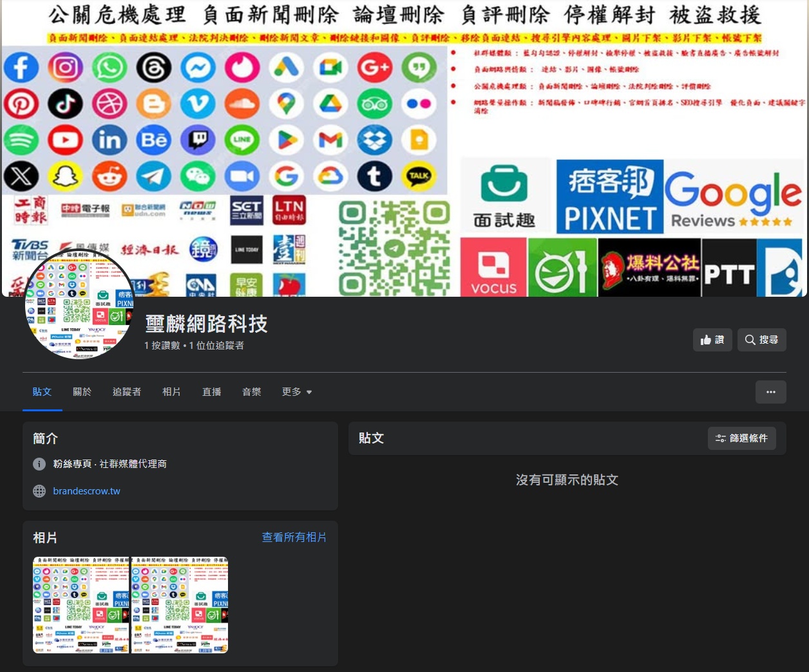Click the "1 按讚數" likes count
Screen dimensions: 809x672
[x=162, y=346]
